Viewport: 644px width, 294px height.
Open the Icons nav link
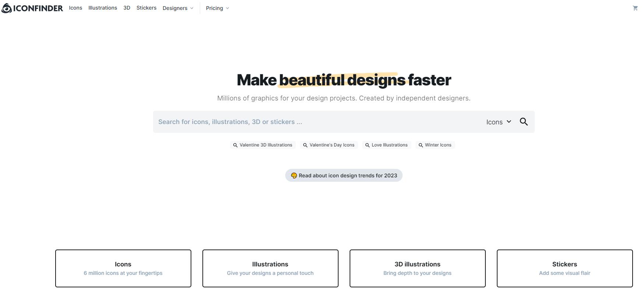(x=75, y=8)
